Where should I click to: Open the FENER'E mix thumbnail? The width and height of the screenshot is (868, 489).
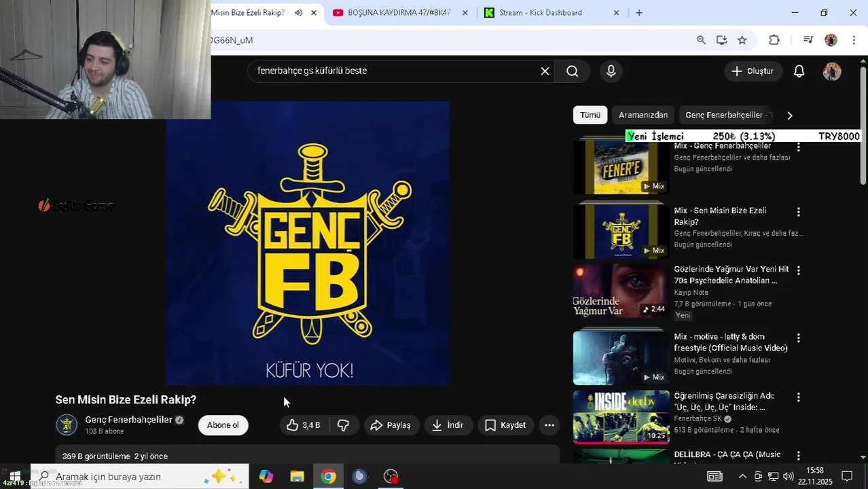tap(621, 167)
